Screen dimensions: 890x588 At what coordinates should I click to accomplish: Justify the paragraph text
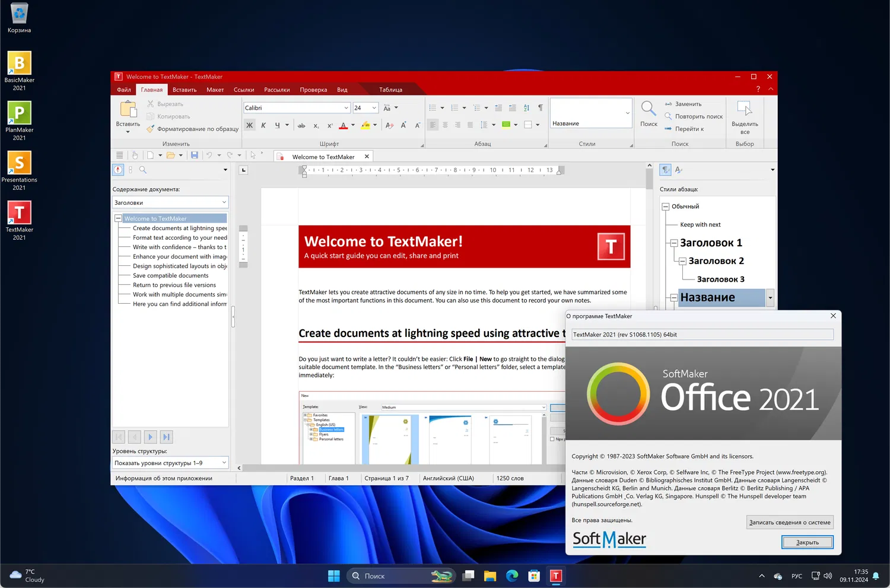[x=470, y=125]
